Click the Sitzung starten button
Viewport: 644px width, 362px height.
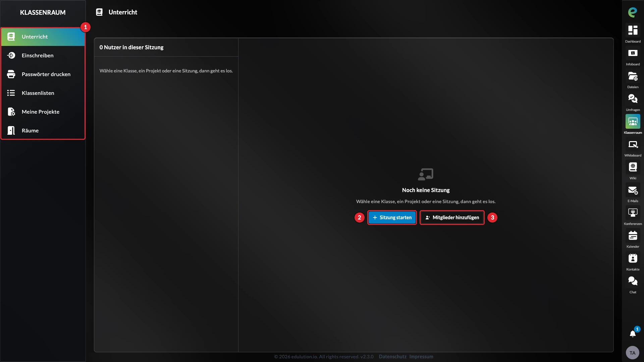(x=392, y=218)
